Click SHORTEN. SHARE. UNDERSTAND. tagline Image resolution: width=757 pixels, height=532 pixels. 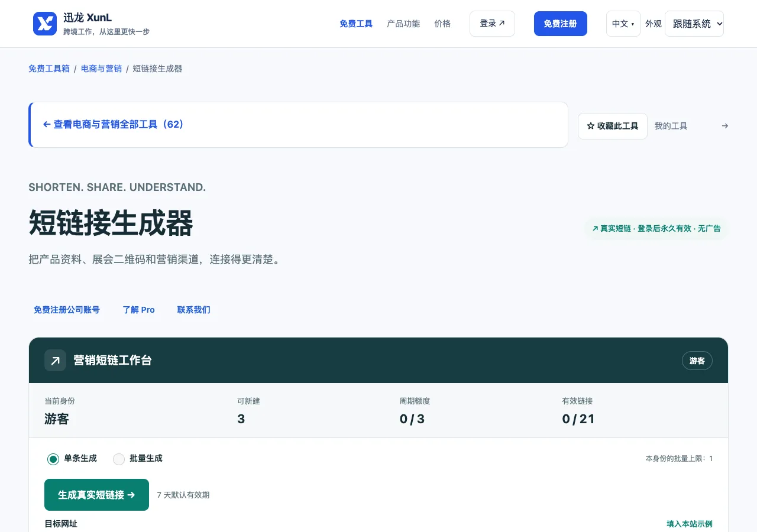[x=117, y=187]
